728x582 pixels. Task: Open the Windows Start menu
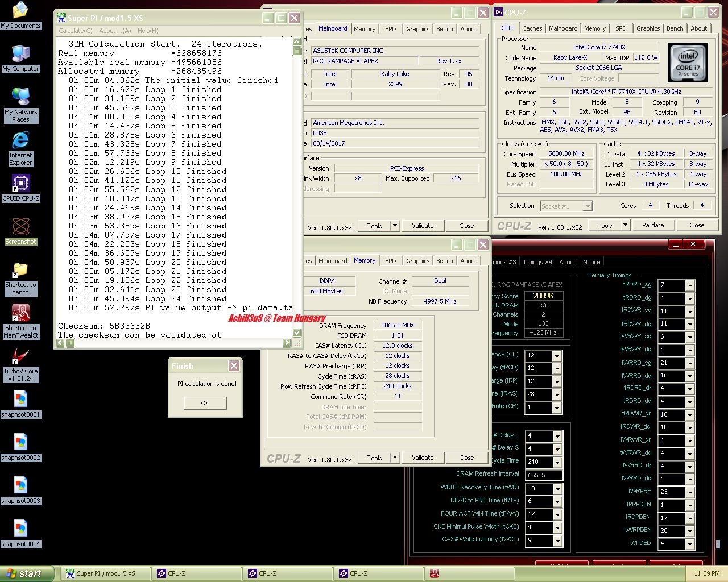[27, 573]
